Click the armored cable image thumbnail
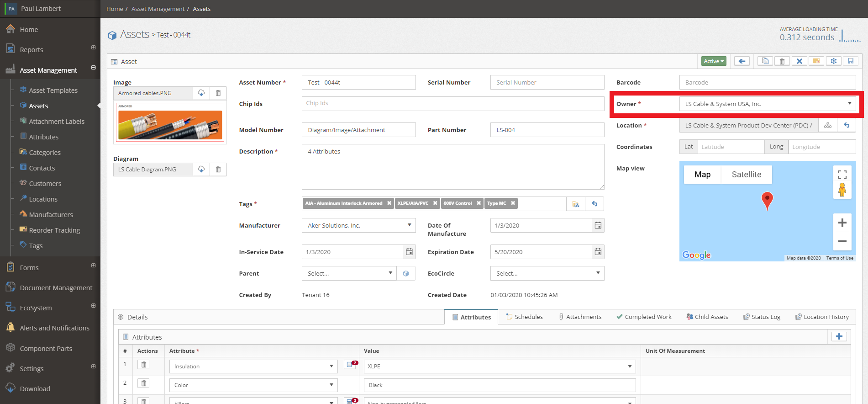 click(x=170, y=122)
